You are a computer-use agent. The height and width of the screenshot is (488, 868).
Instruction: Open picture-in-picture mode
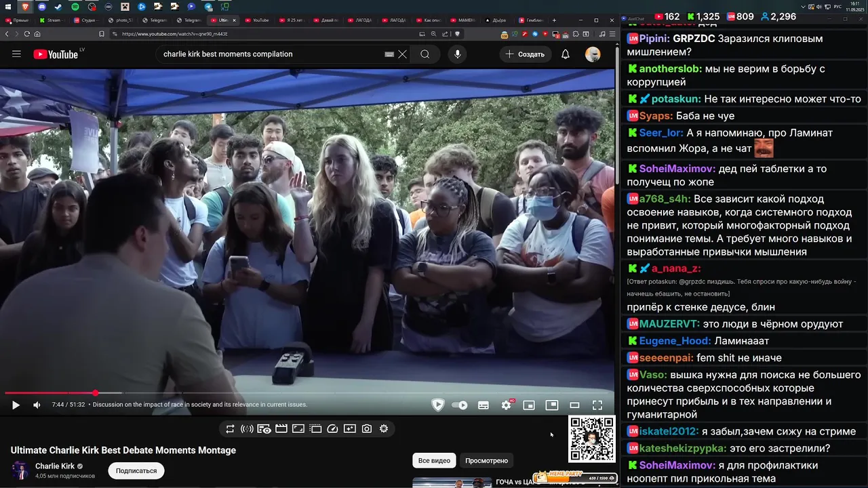tap(552, 405)
